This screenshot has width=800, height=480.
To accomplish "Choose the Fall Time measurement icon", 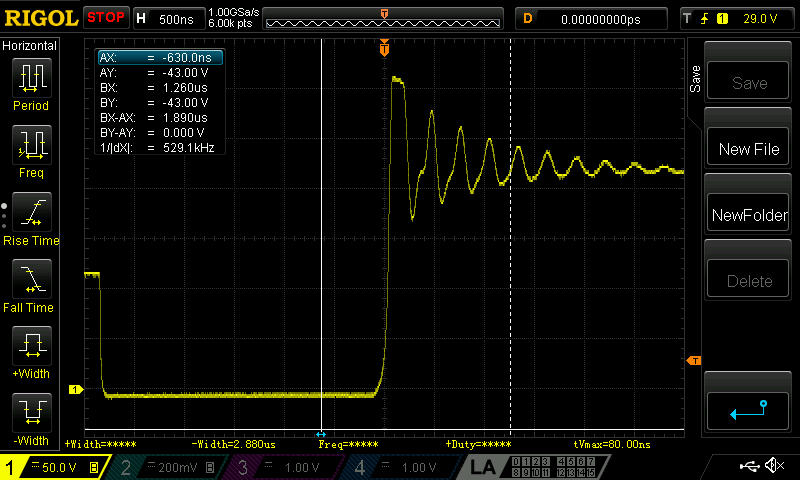I will [x=32, y=279].
